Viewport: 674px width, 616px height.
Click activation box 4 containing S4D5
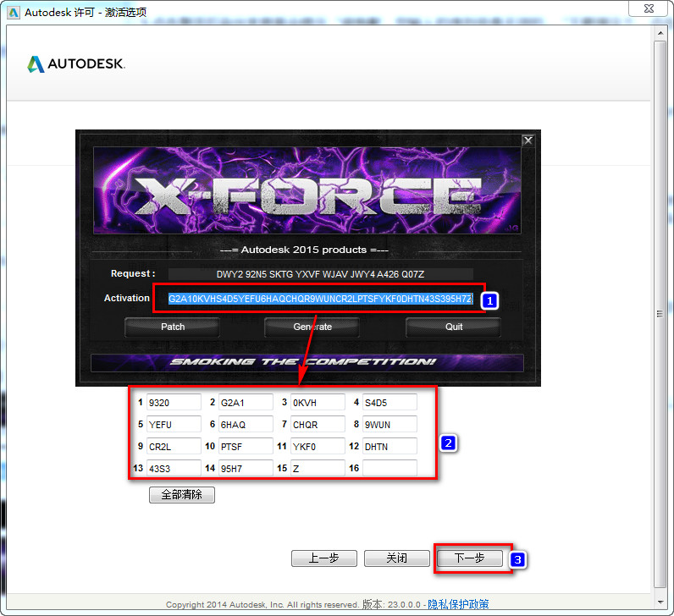[x=389, y=403]
